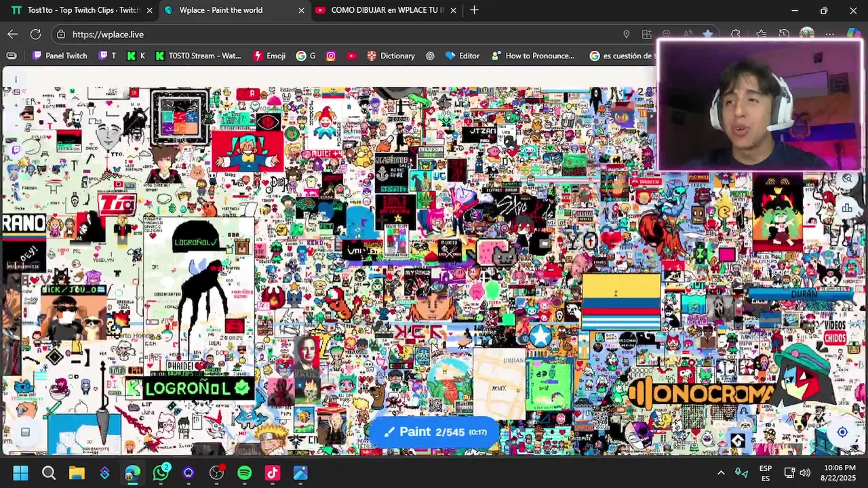Open the ChatGPT bookmark icon
Image resolution: width=868 pixels, height=488 pixels.
(430, 56)
